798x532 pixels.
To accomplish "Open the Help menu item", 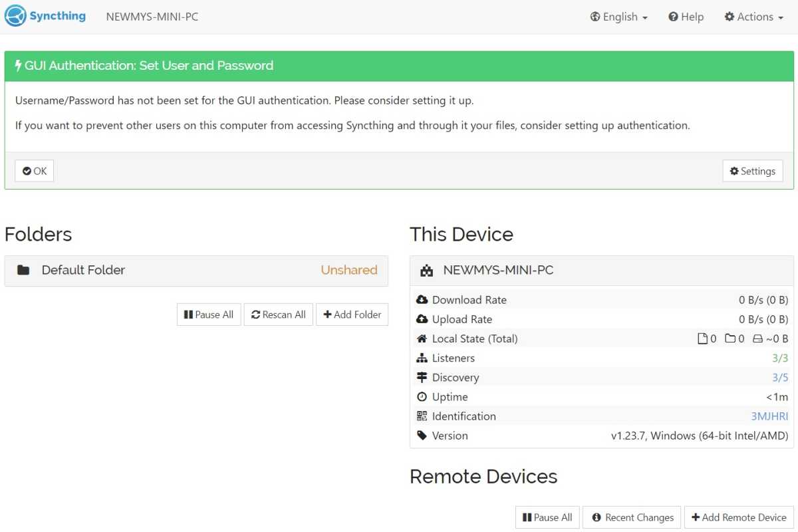I will coord(686,17).
